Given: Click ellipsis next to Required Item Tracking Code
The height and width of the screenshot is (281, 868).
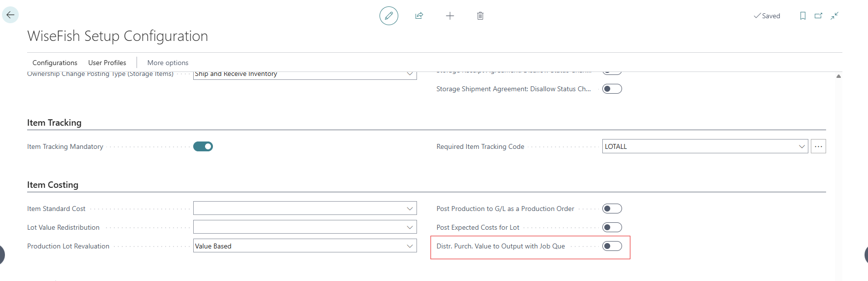Looking at the screenshot, I should [818, 146].
